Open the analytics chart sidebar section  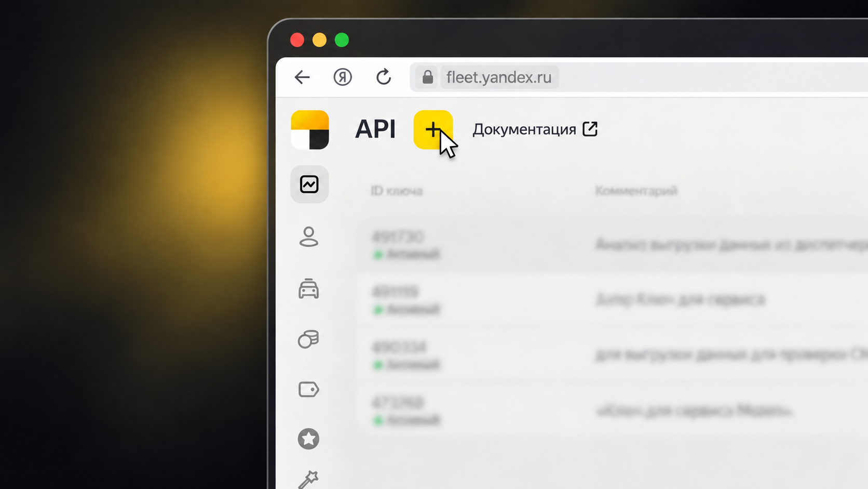point(309,184)
